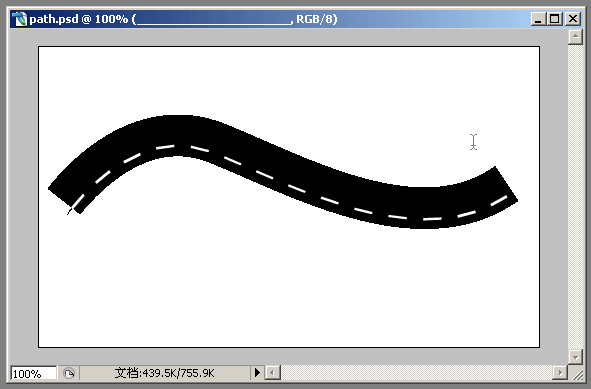This screenshot has height=389, width=591.
Task: Click the resize grip in the window corner
Action: (577, 374)
